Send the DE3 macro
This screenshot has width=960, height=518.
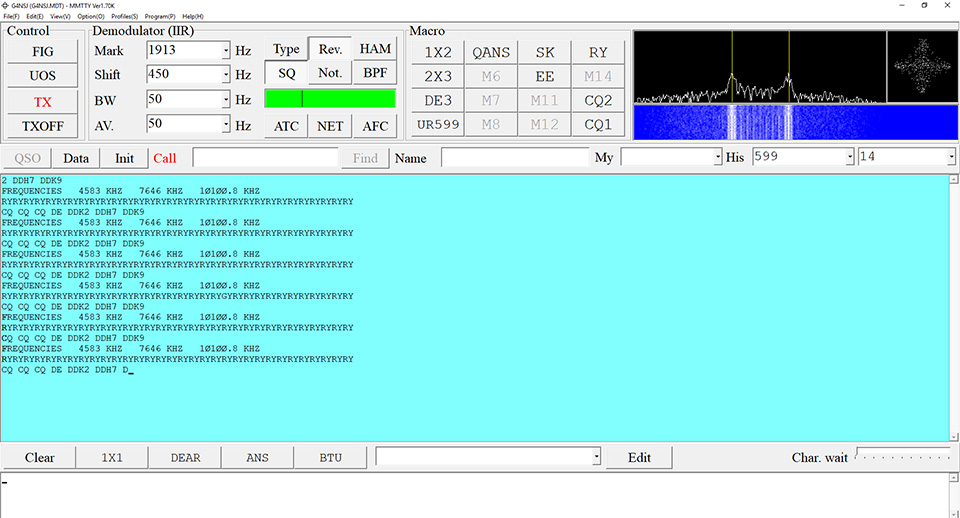[x=437, y=100]
